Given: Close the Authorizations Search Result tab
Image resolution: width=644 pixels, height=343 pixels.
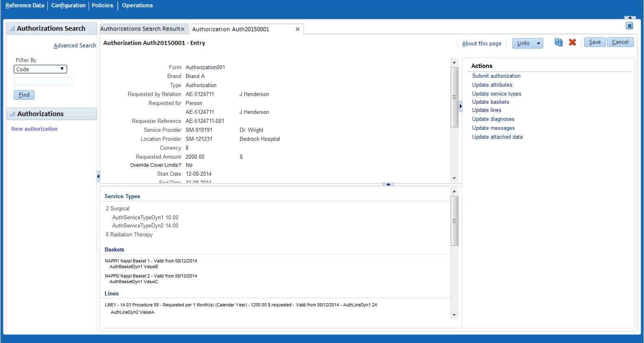Looking at the screenshot, I should (183, 29).
